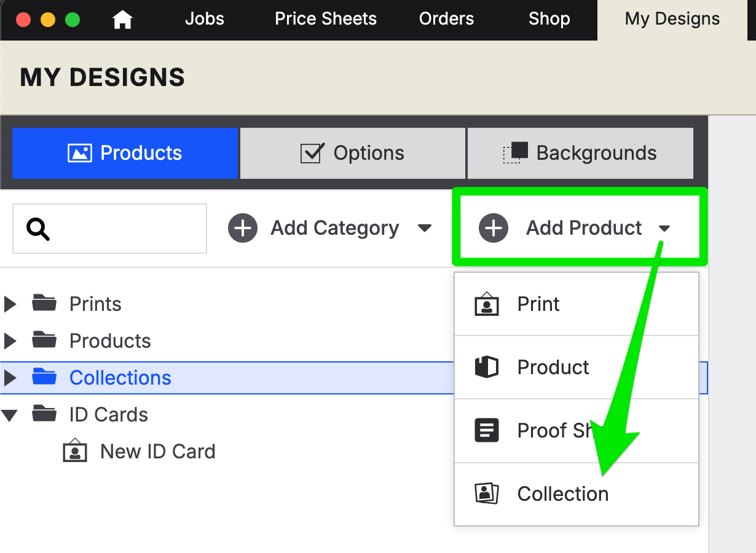Expand the Prints category triangle
756x553 pixels.
click(10, 304)
